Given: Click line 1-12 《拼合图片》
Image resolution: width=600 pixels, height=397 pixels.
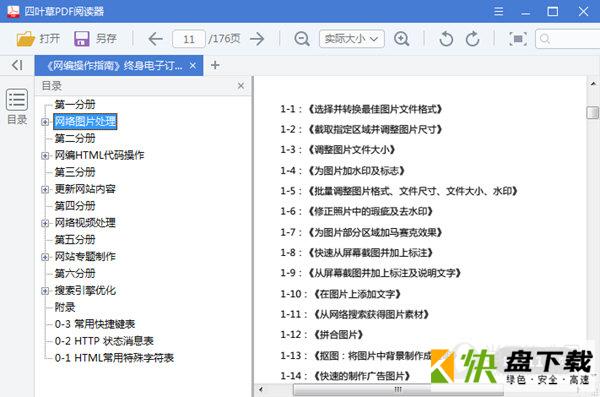Looking at the screenshot, I should (321, 335).
